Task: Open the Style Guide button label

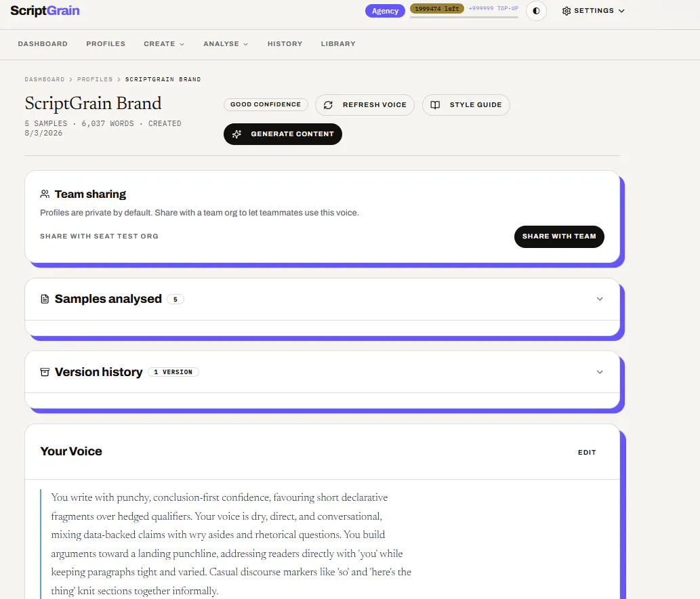Action: (x=476, y=105)
